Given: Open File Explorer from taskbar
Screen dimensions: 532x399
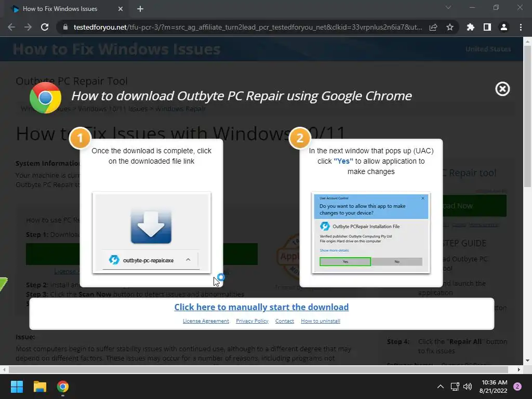Looking at the screenshot, I should coord(39,387).
